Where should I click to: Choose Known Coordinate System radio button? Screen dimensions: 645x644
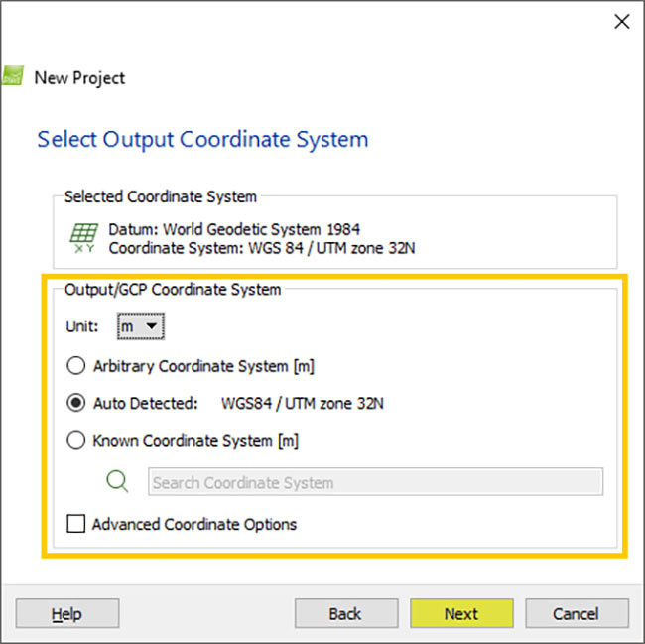pyautogui.click(x=76, y=440)
